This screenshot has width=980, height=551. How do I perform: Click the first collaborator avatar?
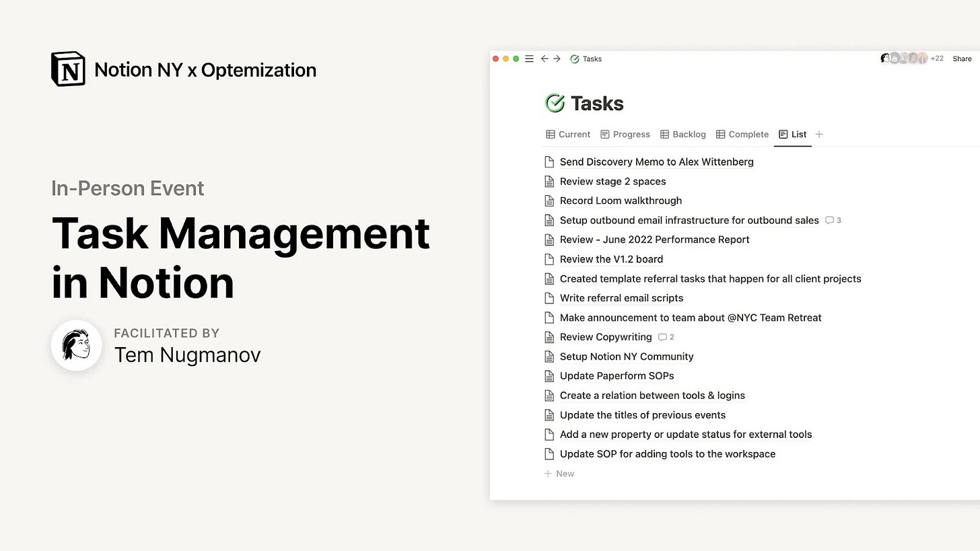(x=885, y=59)
